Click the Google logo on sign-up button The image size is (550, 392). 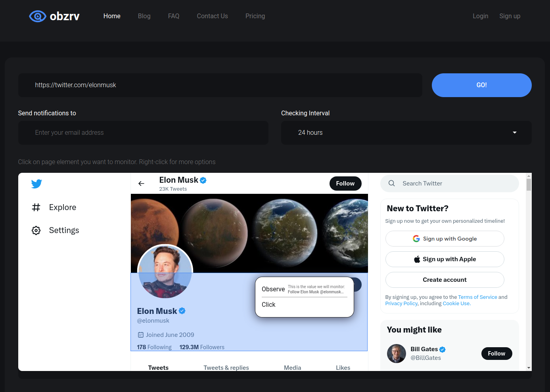pyautogui.click(x=416, y=239)
